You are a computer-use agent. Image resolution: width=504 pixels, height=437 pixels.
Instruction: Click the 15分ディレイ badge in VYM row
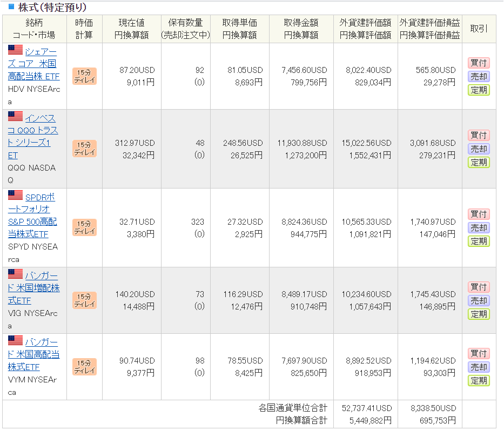pos(84,367)
